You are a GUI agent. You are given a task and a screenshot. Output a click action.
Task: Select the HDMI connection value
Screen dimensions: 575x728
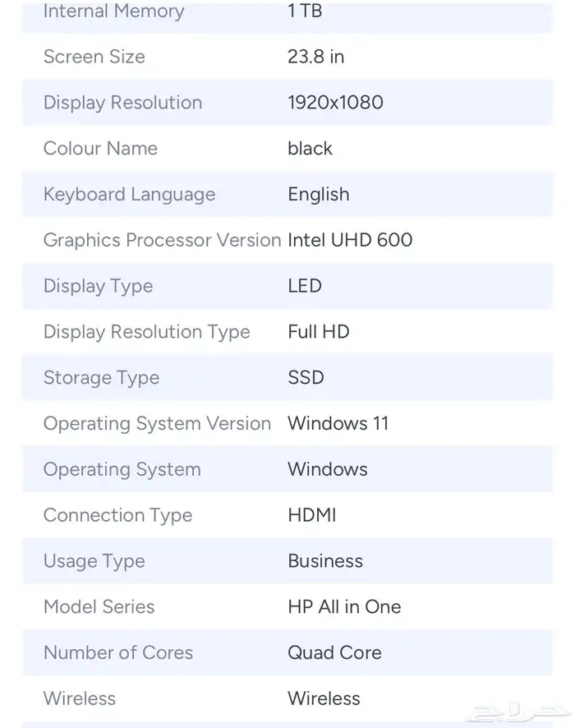tap(311, 515)
